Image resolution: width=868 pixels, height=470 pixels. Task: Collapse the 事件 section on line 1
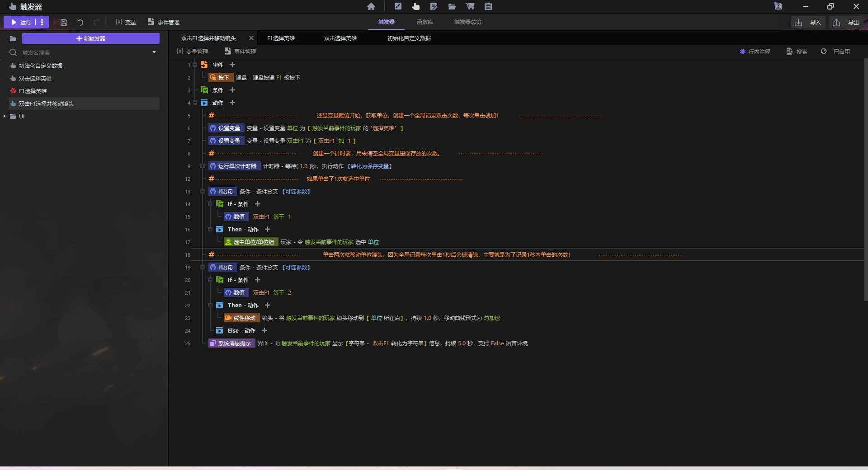[x=195, y=65]
